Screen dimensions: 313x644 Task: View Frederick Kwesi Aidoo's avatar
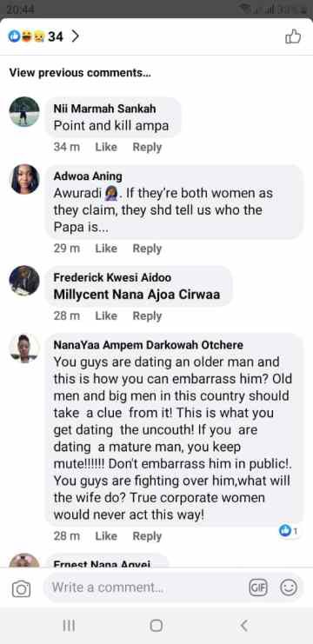pyautogui.click(x=24, y=281)
